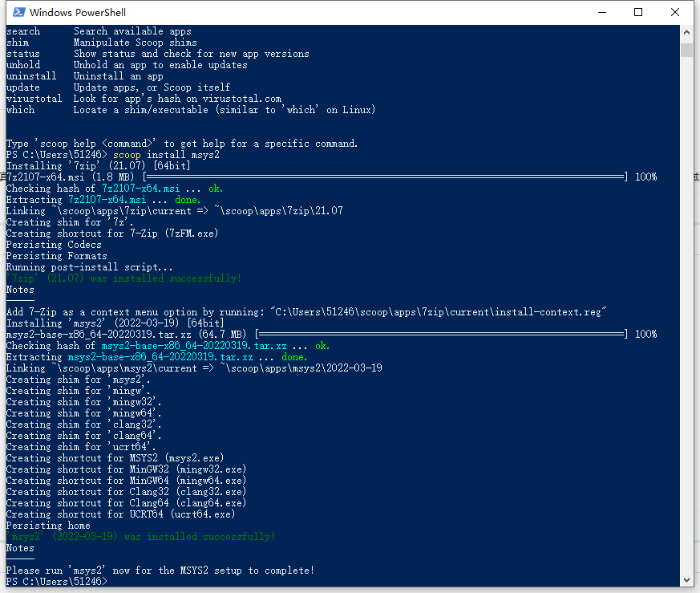
Task: Click the install-context.reg notes line
Action: click(306, 312)
